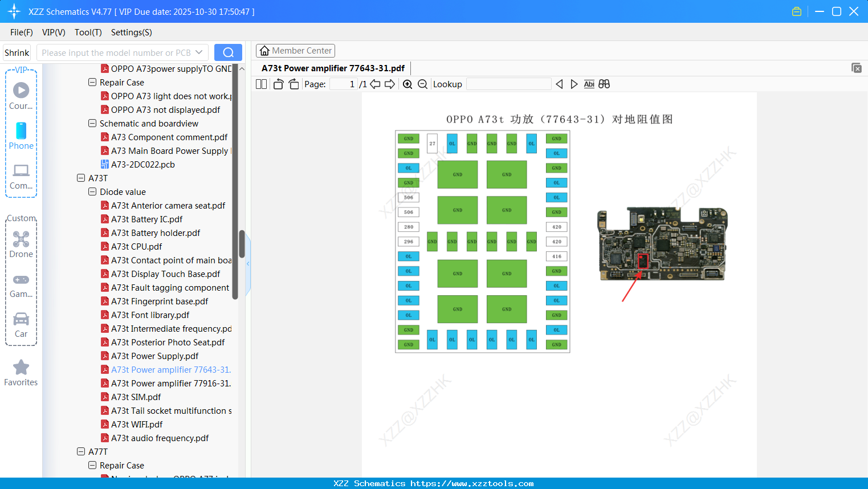Viewport: 868px width, 489px height.
Task: Go to next page arrow
Action: click(x=390, y=84)
